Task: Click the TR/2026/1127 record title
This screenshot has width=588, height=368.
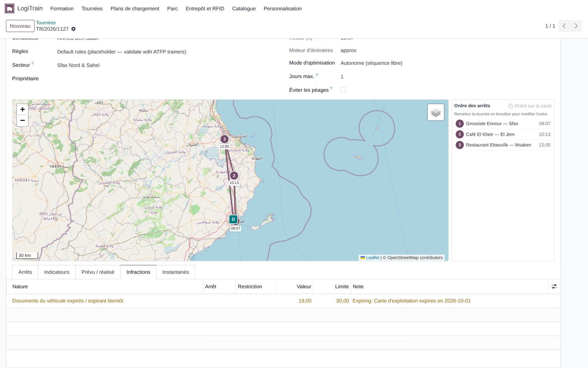Action: click(x=52, y=29)
